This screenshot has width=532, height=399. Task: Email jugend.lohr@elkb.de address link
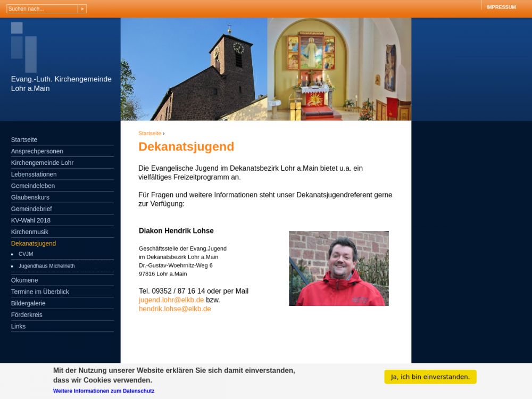click(171, 300)
